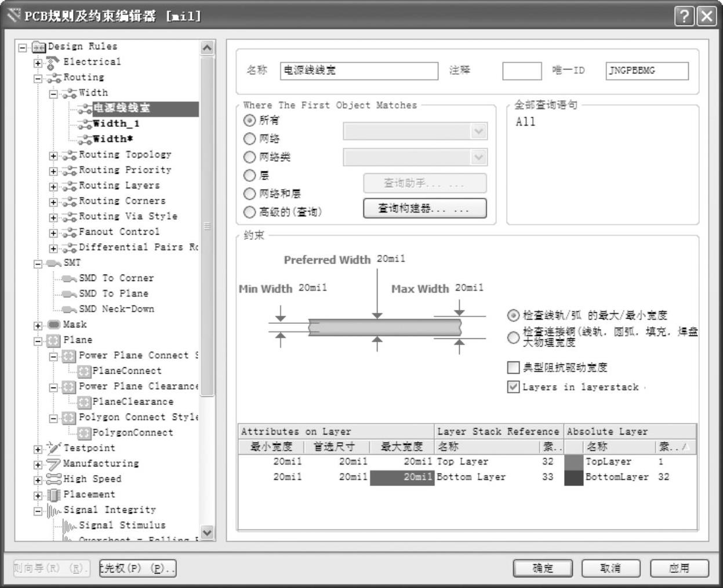
Task: Uncheck the Layers in layerstack checkbox
Action: click(x=513, y=387)
